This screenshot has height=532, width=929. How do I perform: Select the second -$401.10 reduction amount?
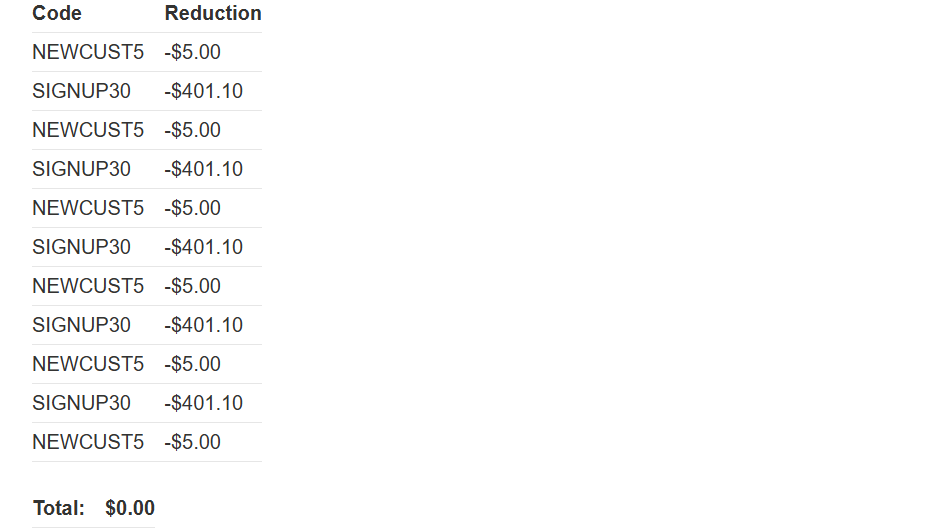tap(204, 169)
